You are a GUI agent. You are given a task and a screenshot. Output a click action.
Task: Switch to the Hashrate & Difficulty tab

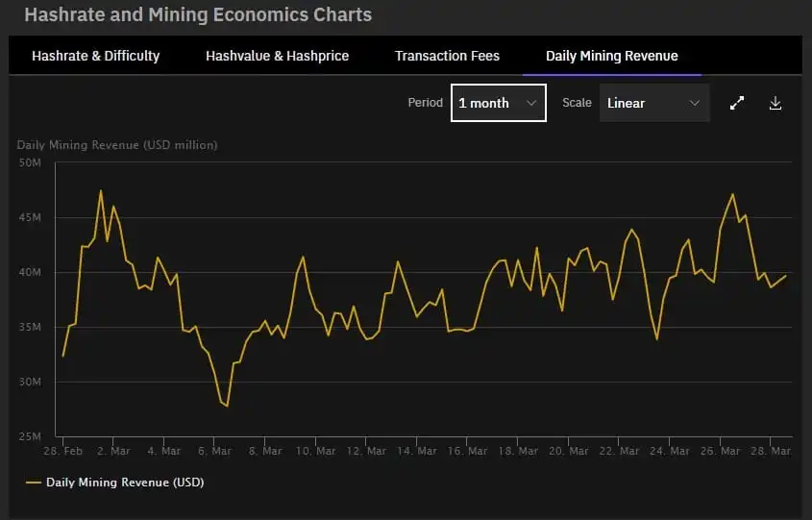coord(95,56)
